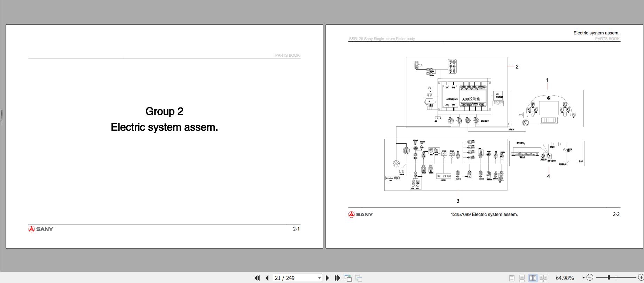Click PARTS BOOK header on left page
The height and width of the screenshot is (283, 644).
point(288,55)
